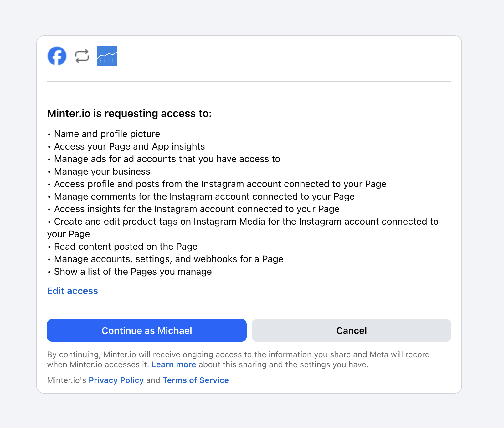Image resolution: width=504 pixels, height=428 pixels.
Task: Click "Manage accounts, settings, and webhooks" line
Action: tap(168, 259)
